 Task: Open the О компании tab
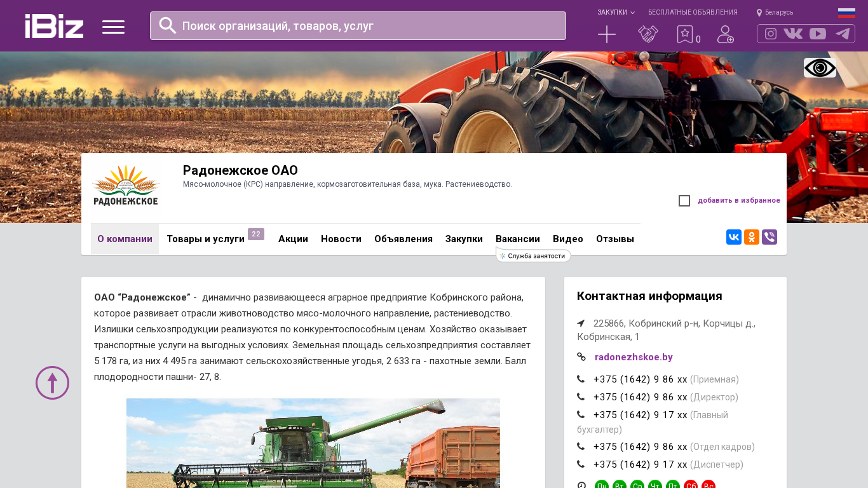point(125,239)
